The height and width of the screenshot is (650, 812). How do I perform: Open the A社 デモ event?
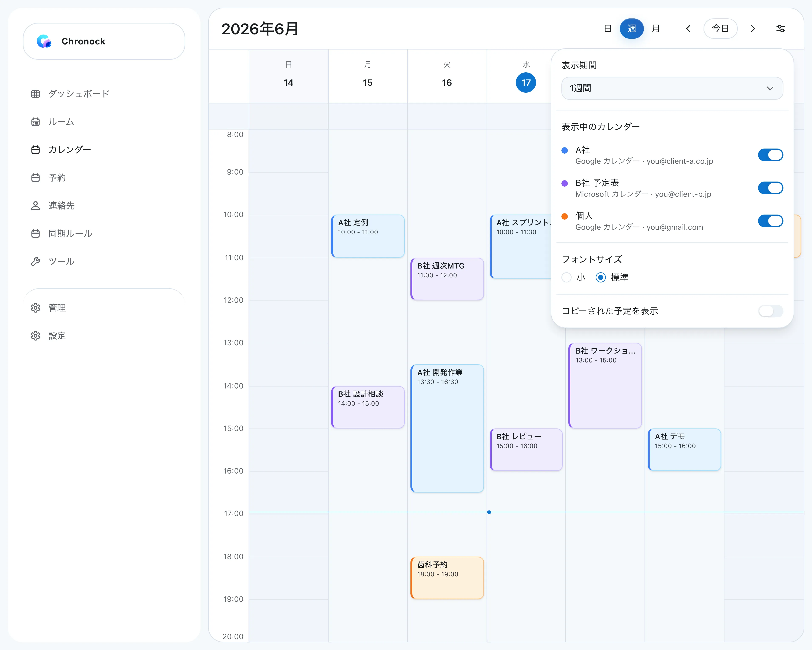click(x=684, y=450)
